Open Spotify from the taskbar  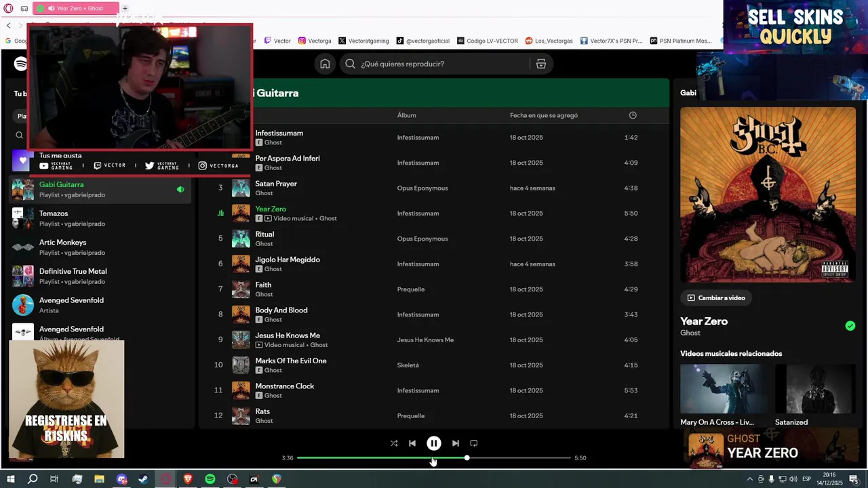pos(210,479)
